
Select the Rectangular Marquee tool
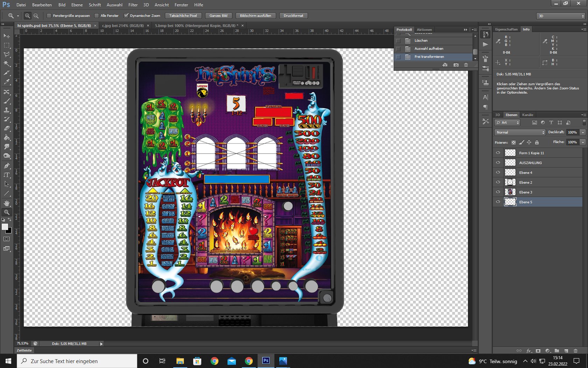pyautogui.click(x=7, y=45)
